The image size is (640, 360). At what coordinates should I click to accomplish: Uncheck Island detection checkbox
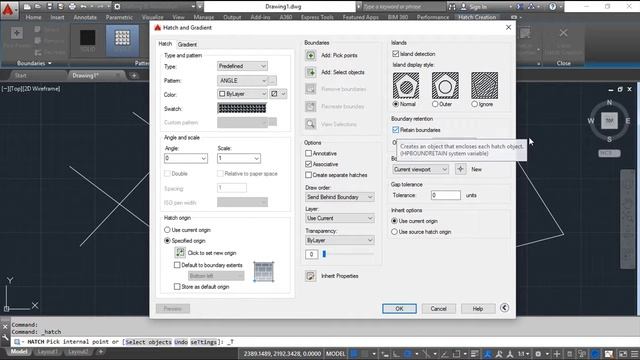[396, 54]
